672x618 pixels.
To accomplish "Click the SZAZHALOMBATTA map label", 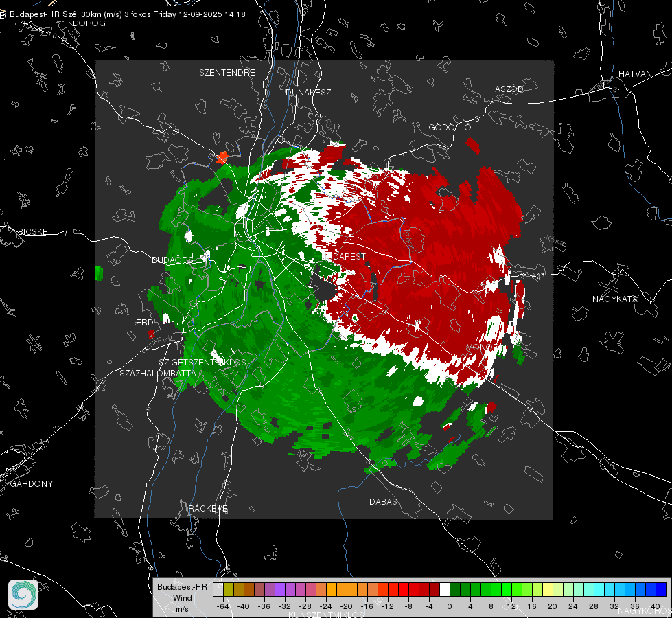I will [158, 373].
